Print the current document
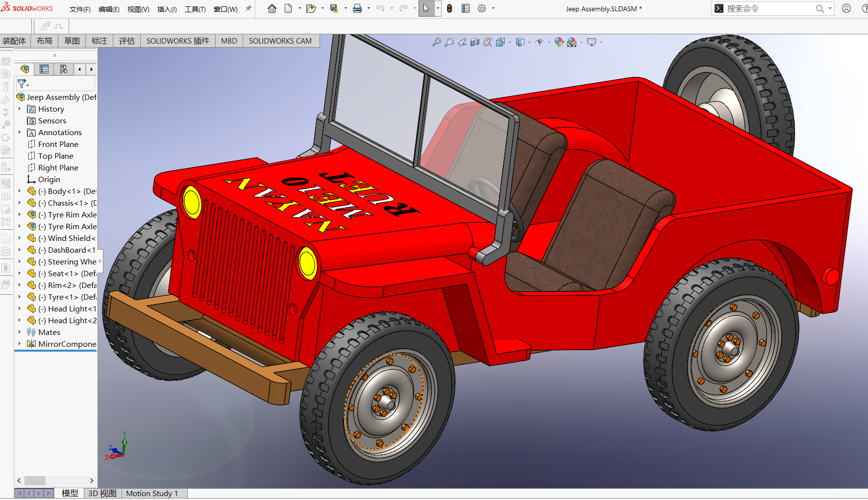The width and height of the screenshot is (868, 500). pos(357,8)
